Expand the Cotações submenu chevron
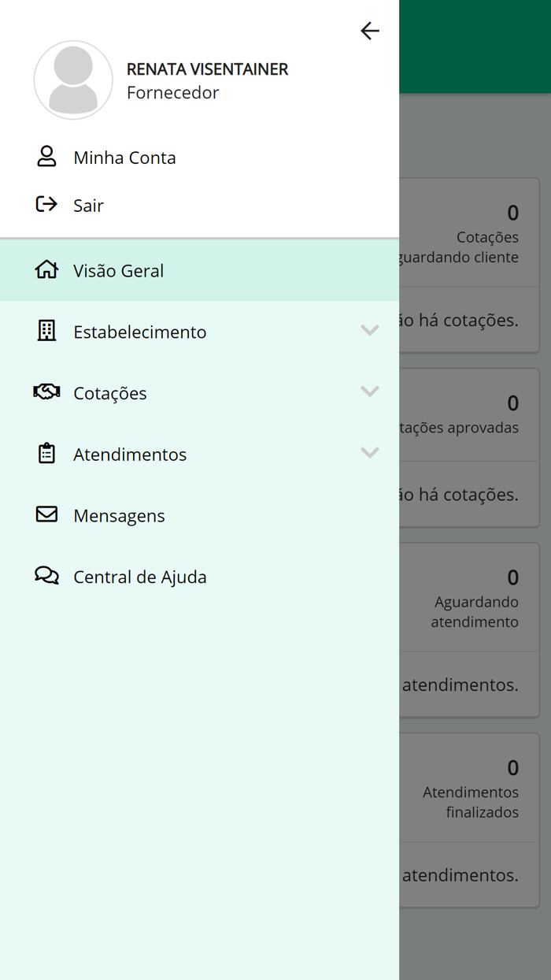This screenshot has height=980, width=551. pyautogui.click(x=370, y=392)
